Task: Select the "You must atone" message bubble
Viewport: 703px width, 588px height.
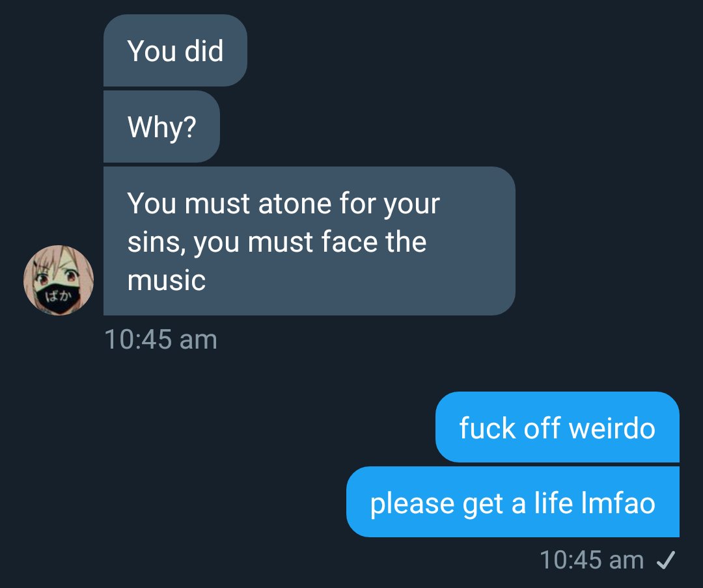Action: point(309,241)
